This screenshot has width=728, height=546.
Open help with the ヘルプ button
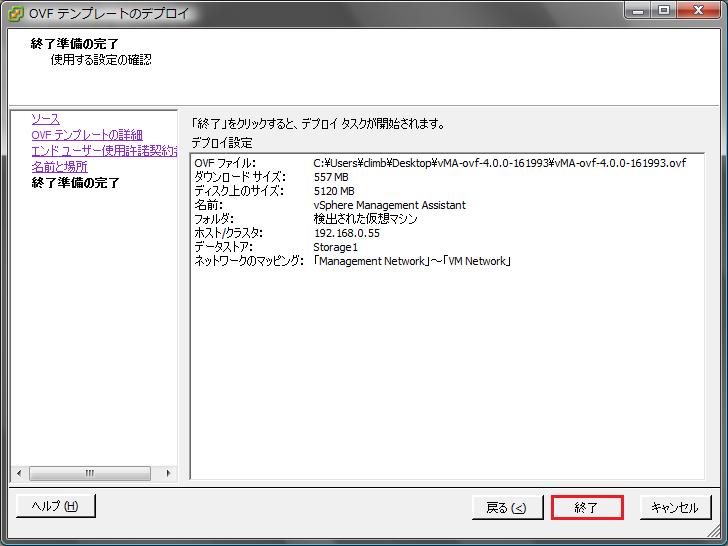pos(55,506)
